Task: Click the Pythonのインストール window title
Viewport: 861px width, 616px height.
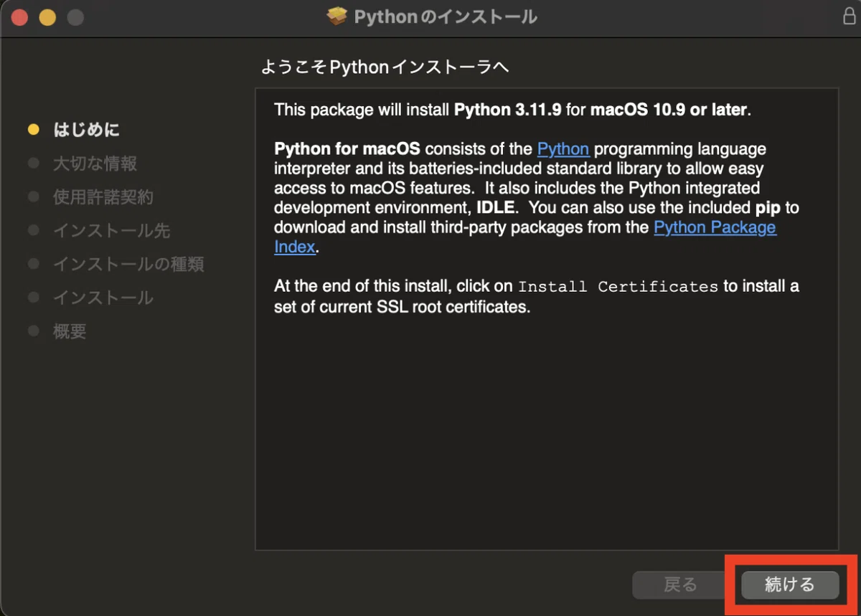Action: tap(446, 16)
